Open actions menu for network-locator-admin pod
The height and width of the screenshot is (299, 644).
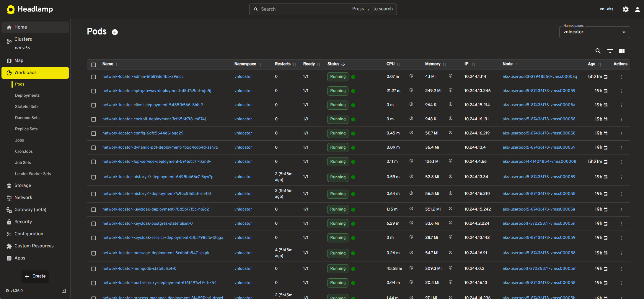[621, 77]
